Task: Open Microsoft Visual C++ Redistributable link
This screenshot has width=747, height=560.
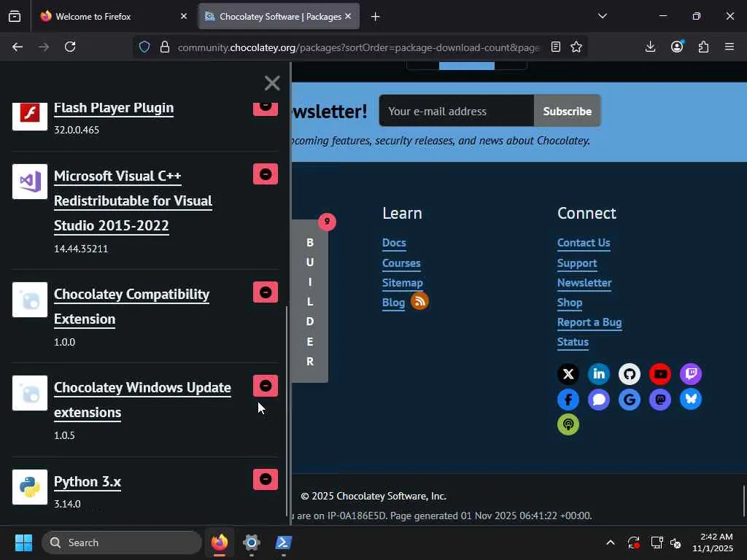Action: tap(133, 201)
